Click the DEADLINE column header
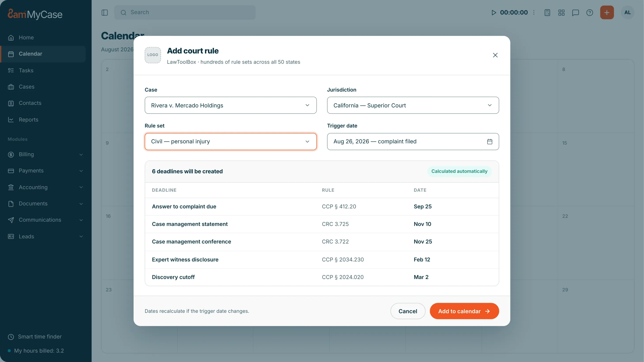Image resolution: width=644 pixels, height=362 pixels. (x=164, y=190)
